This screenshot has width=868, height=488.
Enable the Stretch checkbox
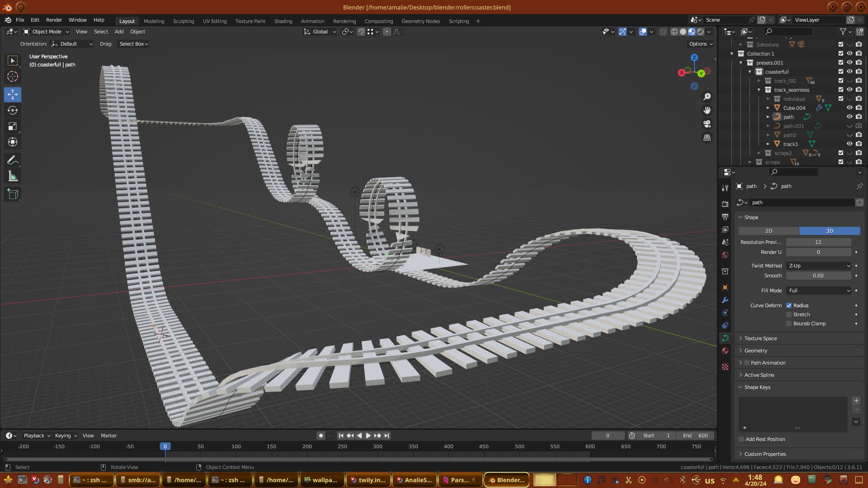click(x=789, y=314)
